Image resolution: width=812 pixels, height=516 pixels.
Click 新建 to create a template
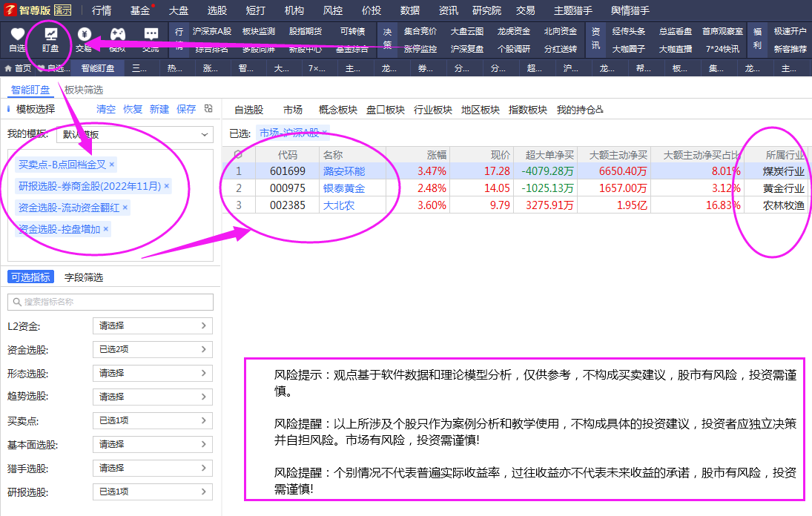point(159,109)
